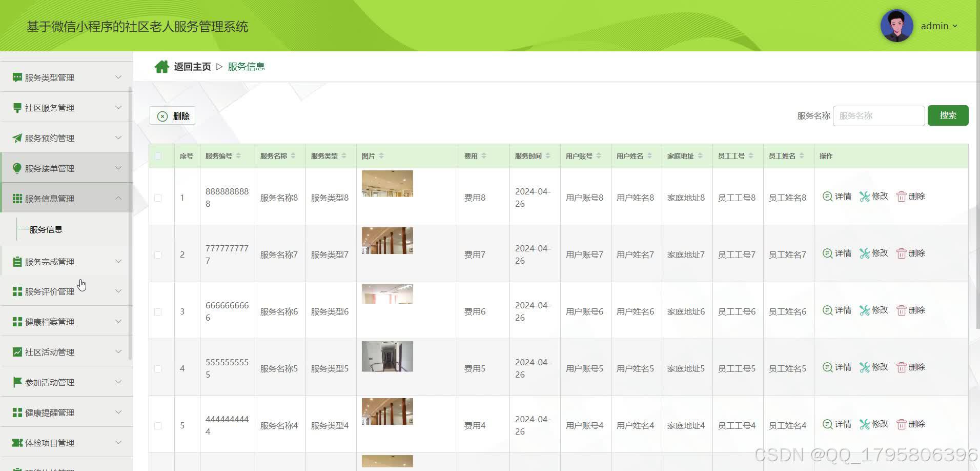Click 删除 trash icon for 服务名称5 row

click(901, 367)
